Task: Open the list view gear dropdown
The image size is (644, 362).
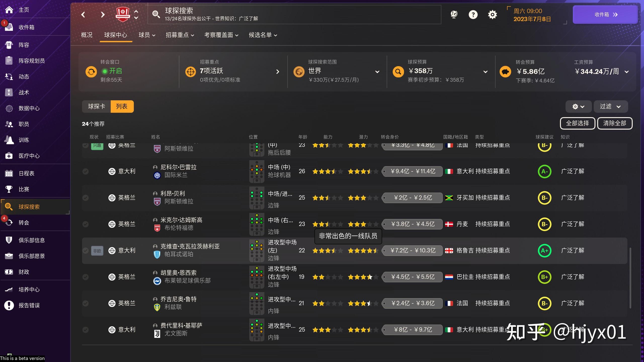Action: tap(578, 107)
